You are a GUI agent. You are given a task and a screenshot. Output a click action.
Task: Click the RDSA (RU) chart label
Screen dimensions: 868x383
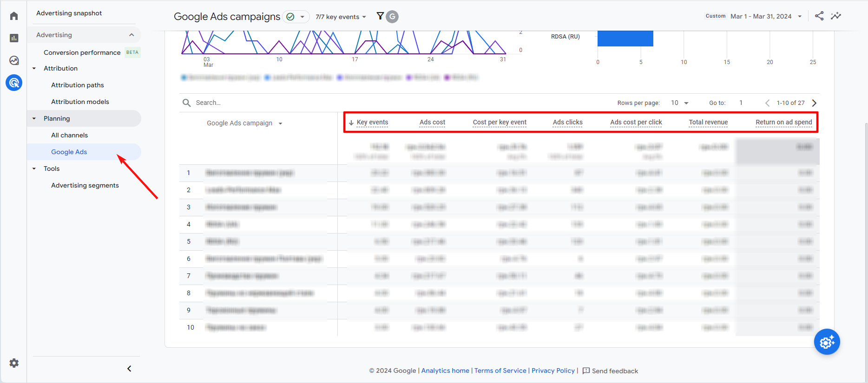(565, 37)
